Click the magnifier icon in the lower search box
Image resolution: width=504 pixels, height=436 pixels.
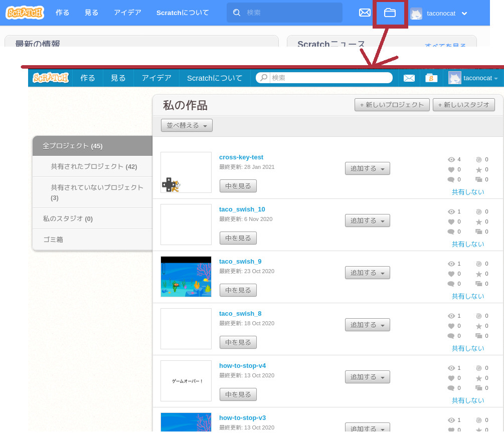[x=264, y=78]
